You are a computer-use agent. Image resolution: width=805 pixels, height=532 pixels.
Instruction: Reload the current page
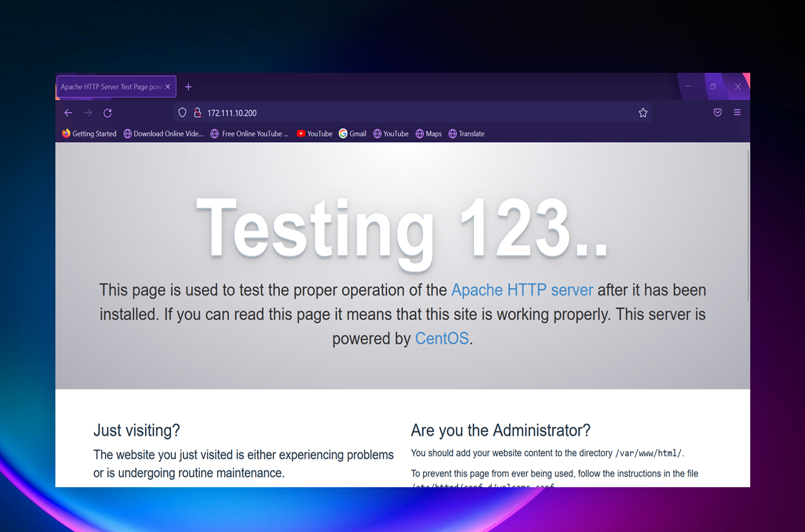108,113
